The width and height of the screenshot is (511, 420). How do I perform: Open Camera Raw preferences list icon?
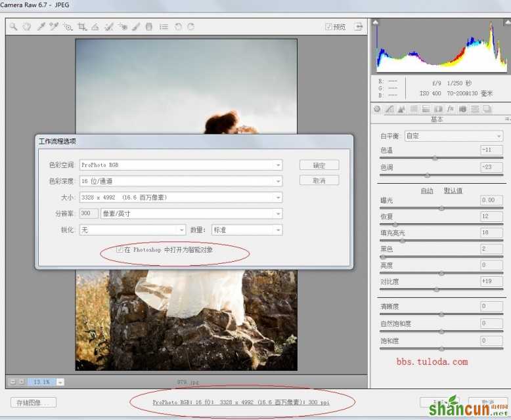point(164,27)
